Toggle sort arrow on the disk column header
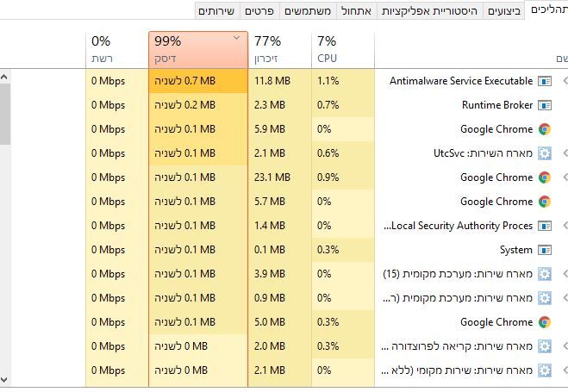568x392 pixels. coord(236,38)
